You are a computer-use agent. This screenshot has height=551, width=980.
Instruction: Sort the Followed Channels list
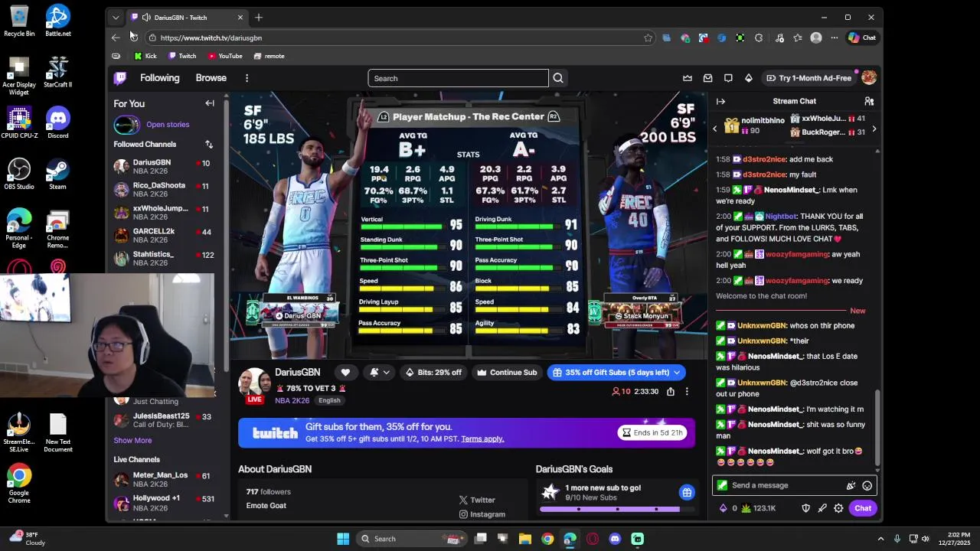click(x=209, y=144)
